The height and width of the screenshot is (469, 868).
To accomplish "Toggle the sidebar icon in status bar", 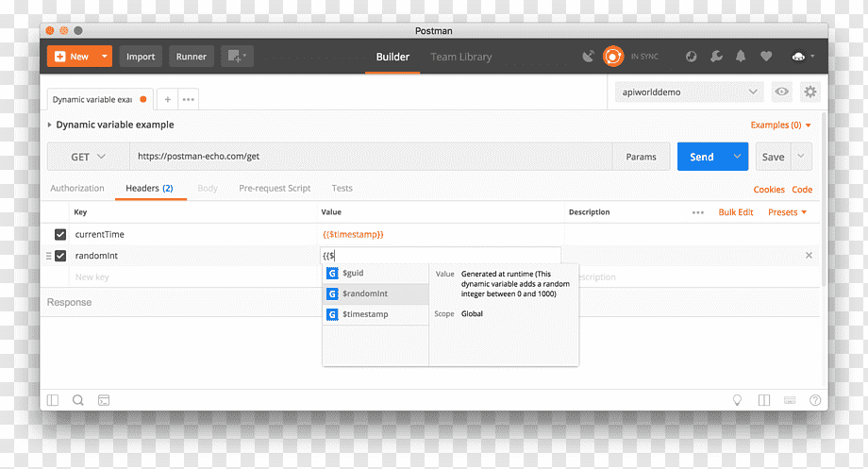I will tap(53, 400).
